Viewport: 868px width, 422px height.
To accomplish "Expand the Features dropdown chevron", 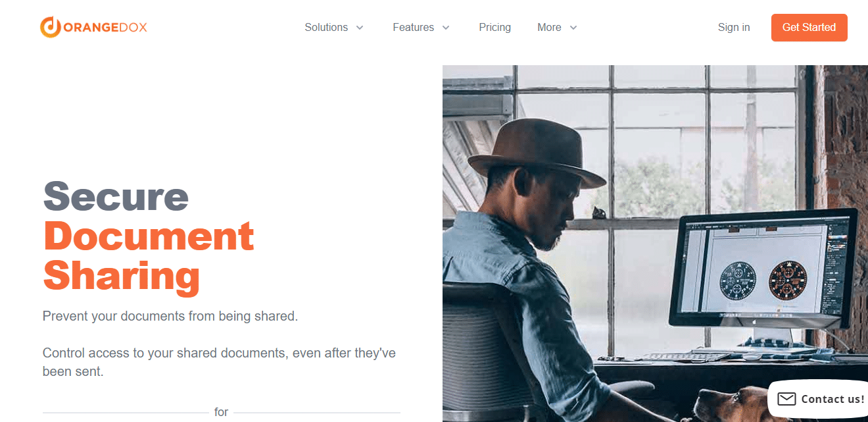I will coord(446,28).
